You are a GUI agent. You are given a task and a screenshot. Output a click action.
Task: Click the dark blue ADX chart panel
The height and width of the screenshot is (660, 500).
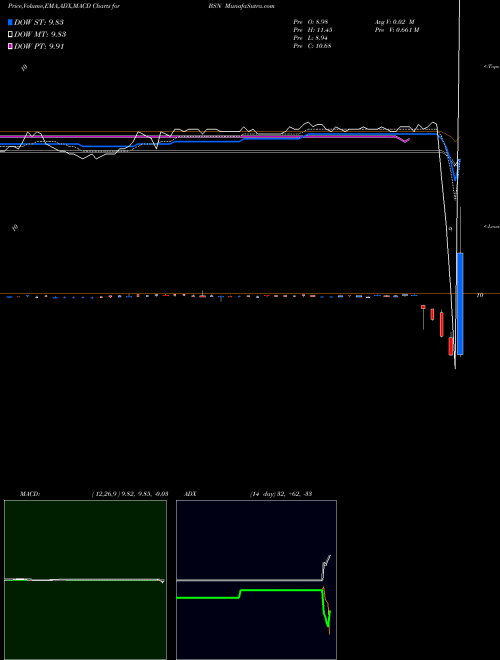(x=256, y=580)
